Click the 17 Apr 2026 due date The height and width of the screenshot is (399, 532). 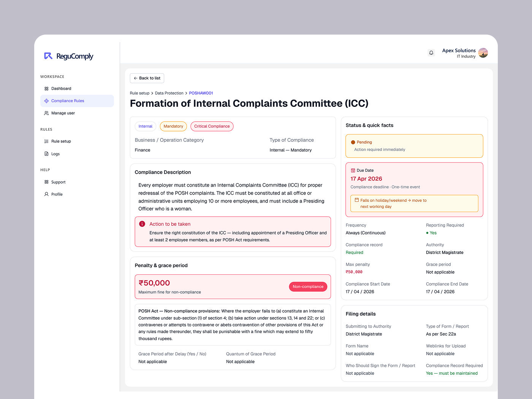tap(366, 179)
